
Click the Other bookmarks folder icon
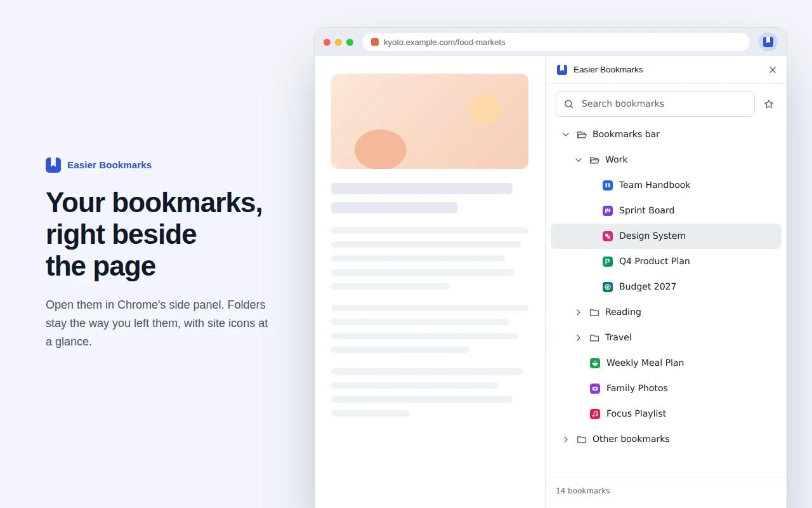582,439
